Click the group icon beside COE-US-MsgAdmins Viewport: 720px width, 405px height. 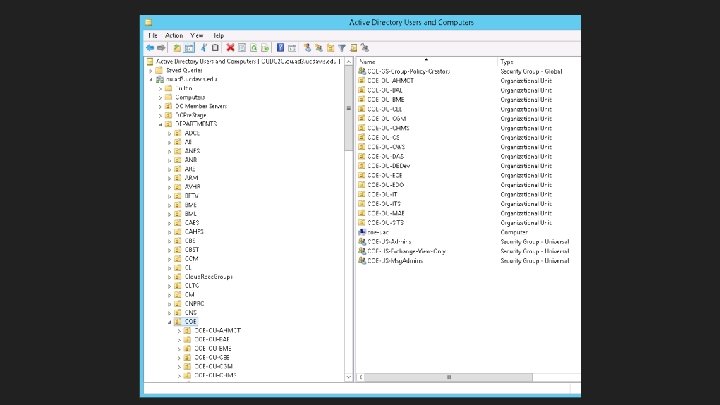[362, 260]
